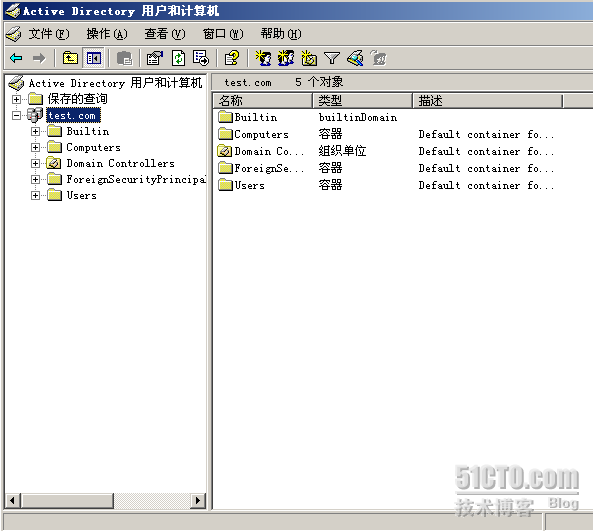Image resolution: width=593 pixels, height=531 pixels.
Task: Toggle the show/hide console tree icon
Action: [x=93, y=58]
